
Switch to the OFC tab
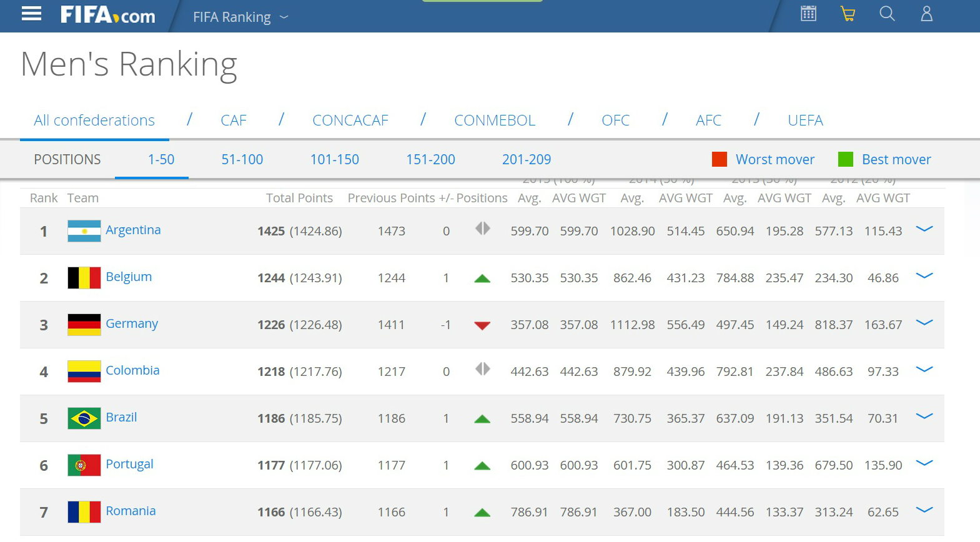[x=615, y=121]
